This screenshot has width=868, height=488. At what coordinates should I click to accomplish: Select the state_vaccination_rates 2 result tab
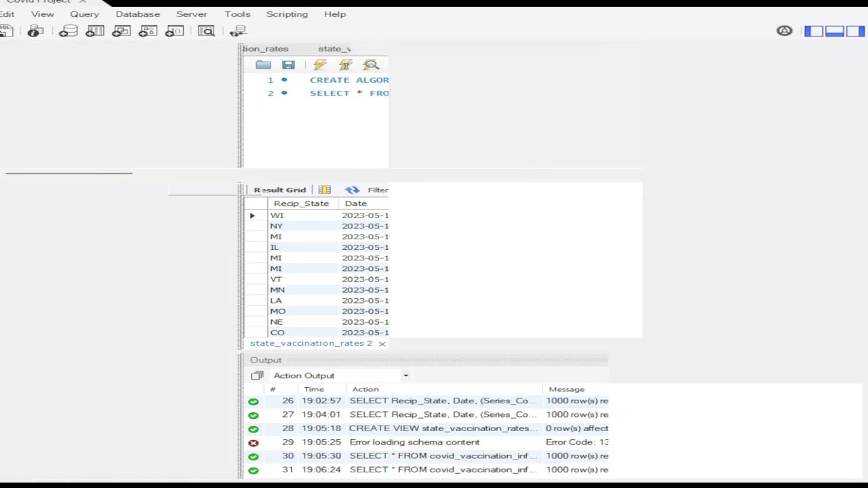(311, 344)
